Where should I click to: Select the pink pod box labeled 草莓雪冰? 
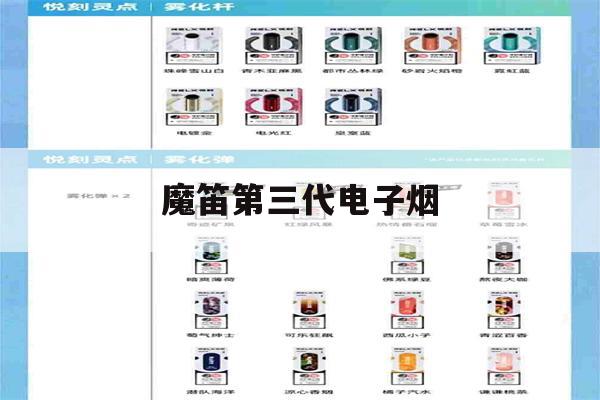[504, 200]
